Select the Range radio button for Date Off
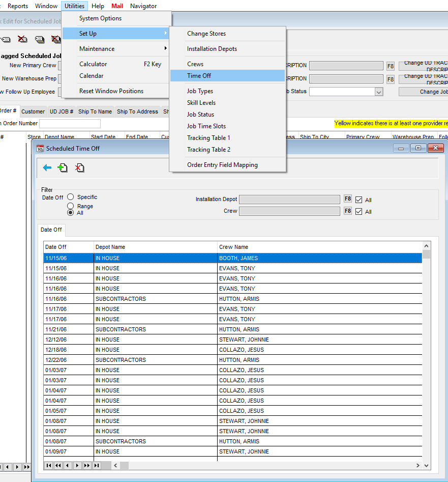448x482 pixels. (x=70, y=206)
